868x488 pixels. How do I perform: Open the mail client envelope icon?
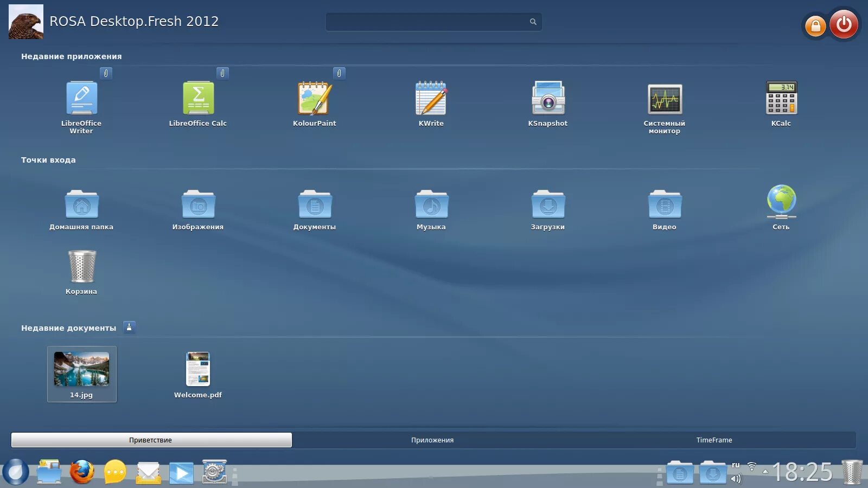pyautogui.click(x=148, y=473)
